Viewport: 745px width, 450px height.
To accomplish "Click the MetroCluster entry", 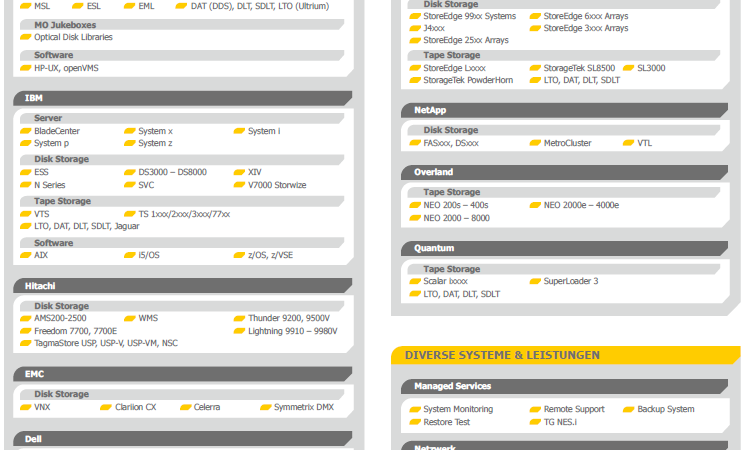I will (567, 143).
